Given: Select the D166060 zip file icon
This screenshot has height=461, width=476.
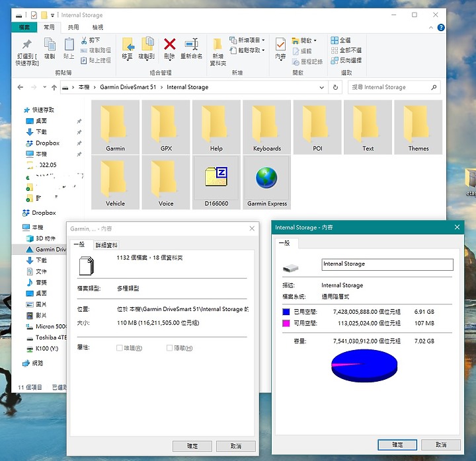Looking at the screenshot, I should tap(216, 176).
